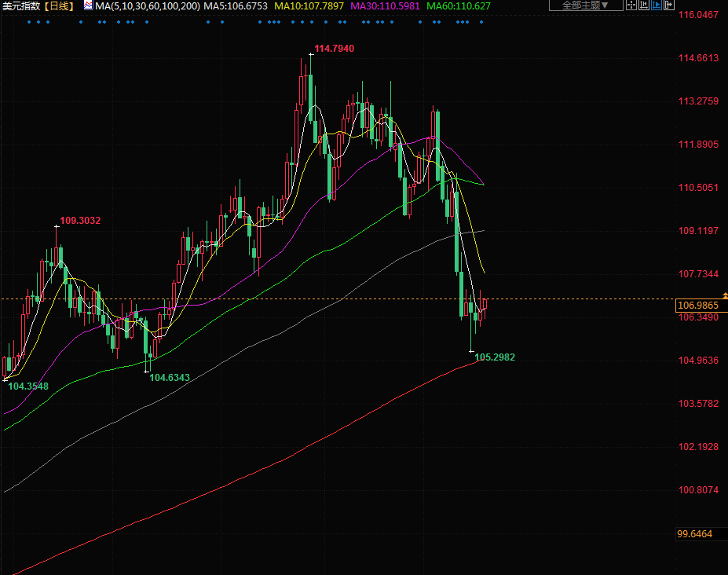Click the MA indicator chart icon

(x=87, y=5)
